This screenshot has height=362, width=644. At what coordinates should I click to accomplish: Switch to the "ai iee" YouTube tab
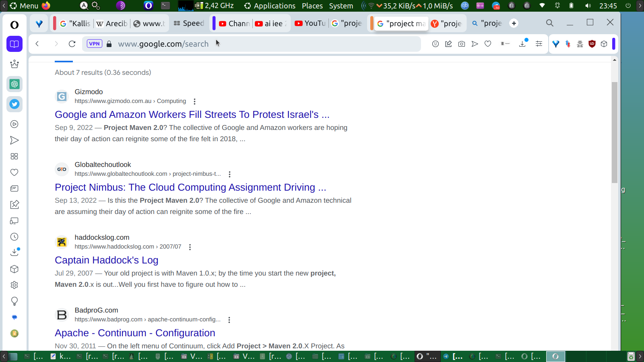[271, 23]
